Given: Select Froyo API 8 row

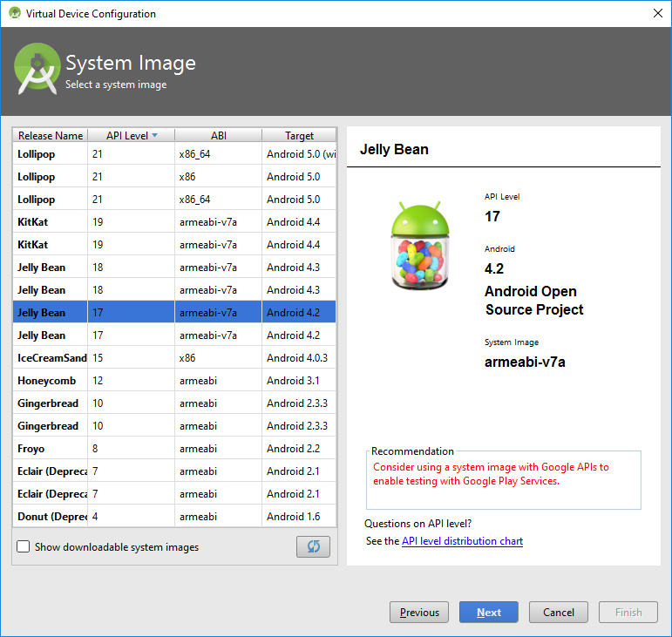Looking at the screenshot, I should (x=174, y=449).
